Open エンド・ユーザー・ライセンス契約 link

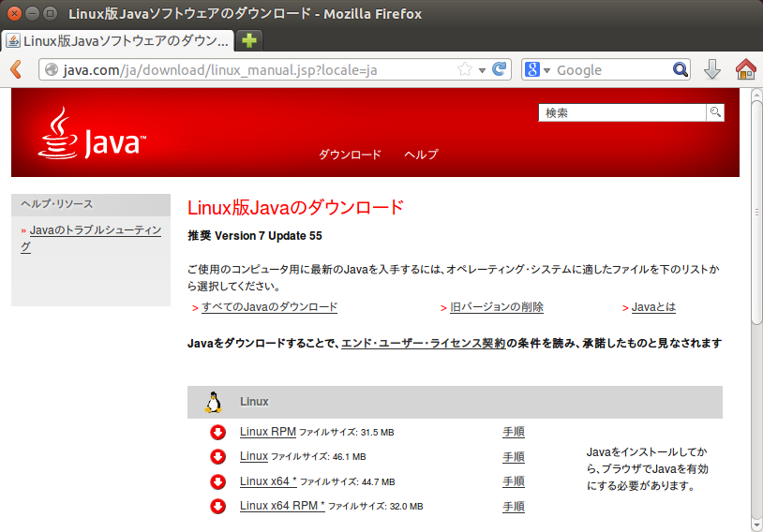coord(424,344)
